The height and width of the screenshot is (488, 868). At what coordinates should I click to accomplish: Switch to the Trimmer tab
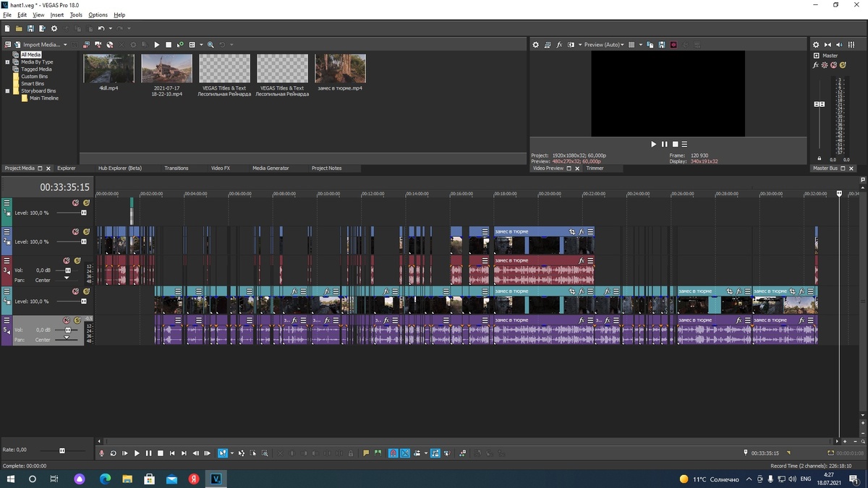[x=595, y=168]
